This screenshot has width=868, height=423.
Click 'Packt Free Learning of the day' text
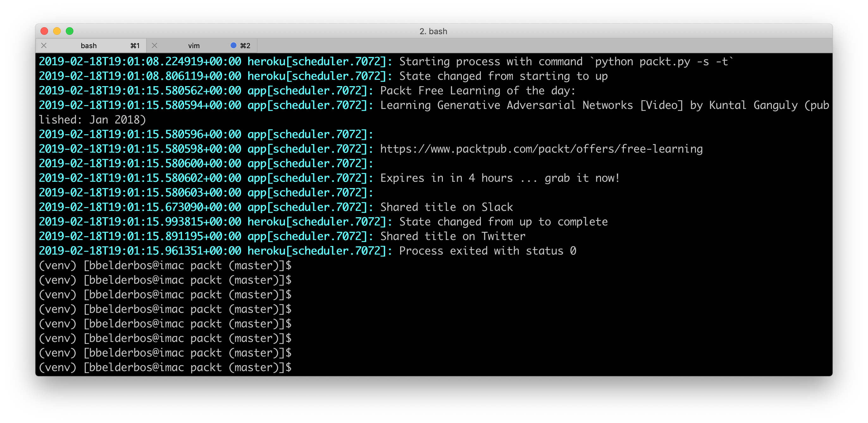[x=477, y=91]
